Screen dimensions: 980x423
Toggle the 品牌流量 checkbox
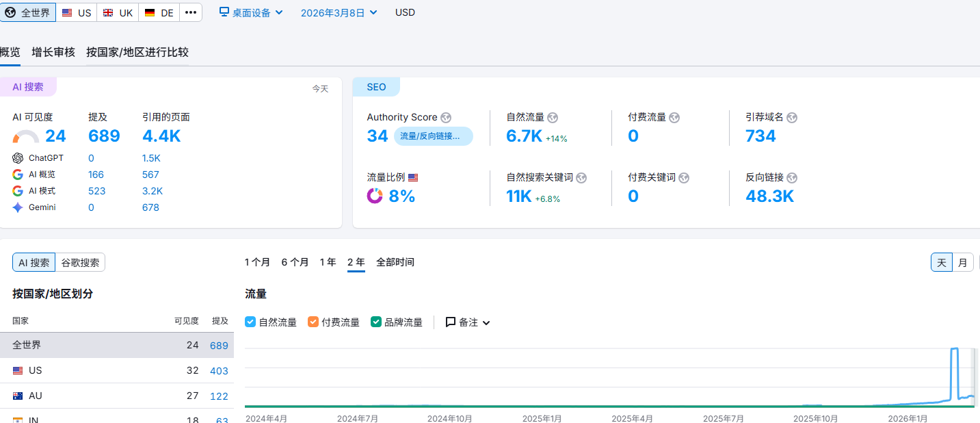pyautogui.click(x=376, y=322)
